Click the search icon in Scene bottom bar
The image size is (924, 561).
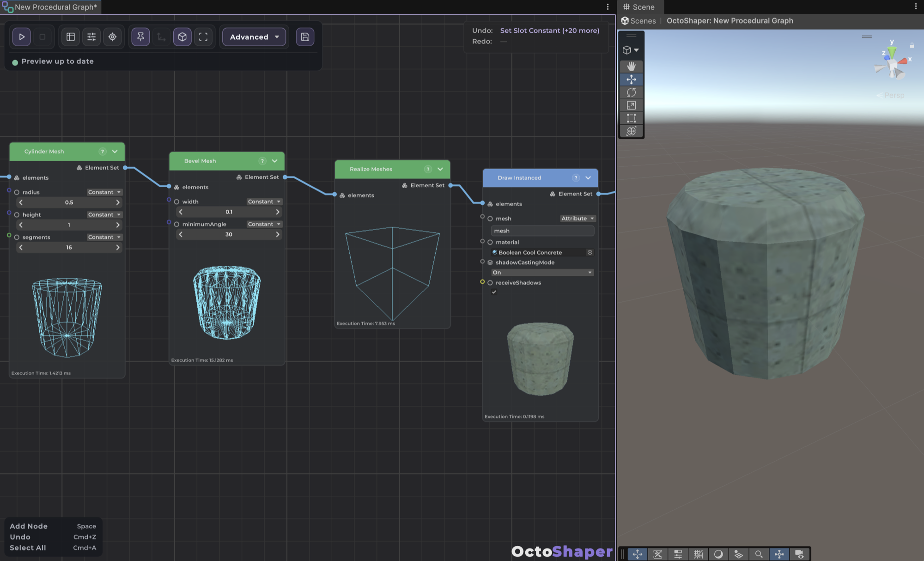click(x=759, y=554)
